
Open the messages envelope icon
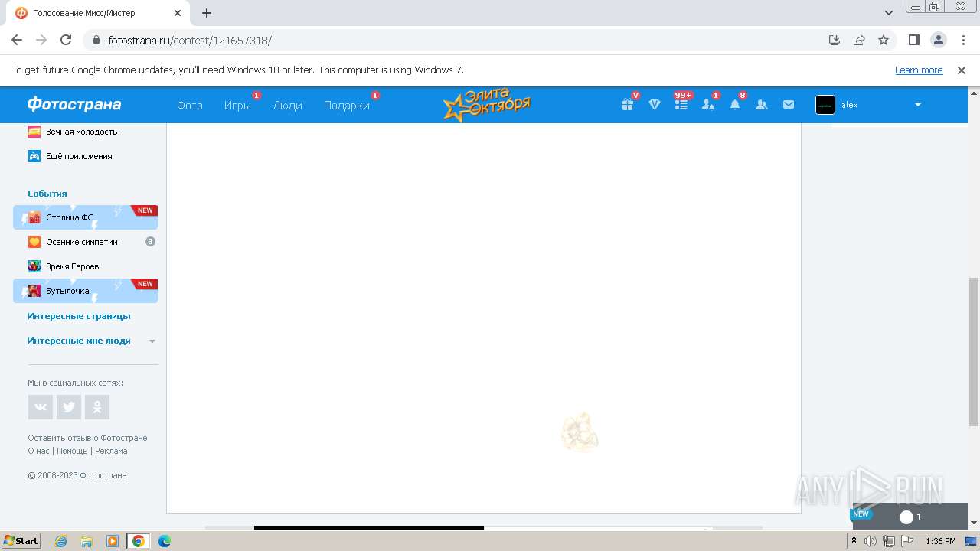click(x=789, y=105)
